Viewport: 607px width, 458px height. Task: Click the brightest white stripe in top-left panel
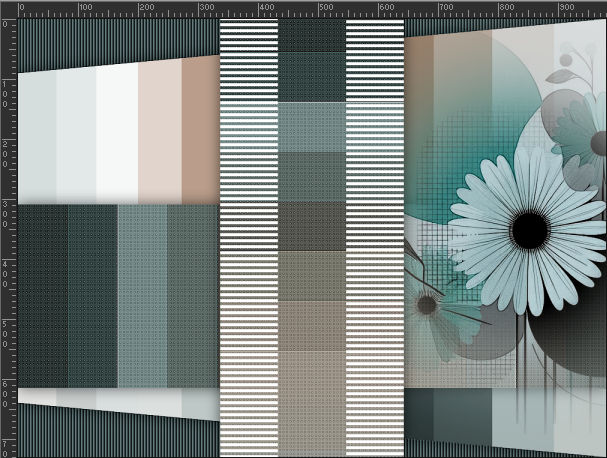coord(117,132)
